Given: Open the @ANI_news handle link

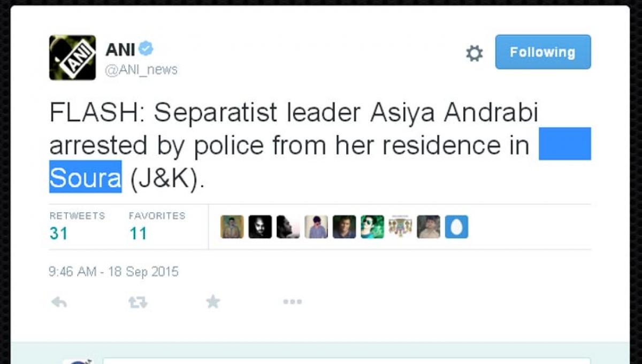Looking at the screenshot, I should (141, 70).
